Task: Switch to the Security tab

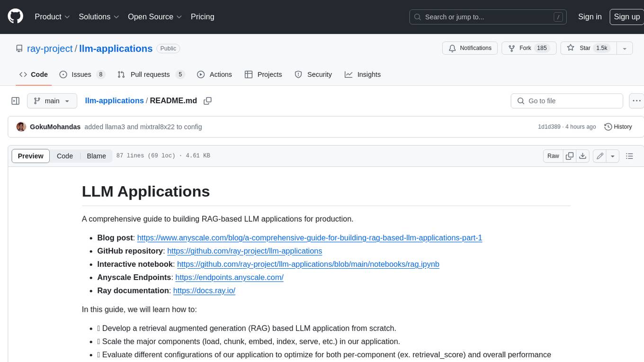Action: pos(313,74)
